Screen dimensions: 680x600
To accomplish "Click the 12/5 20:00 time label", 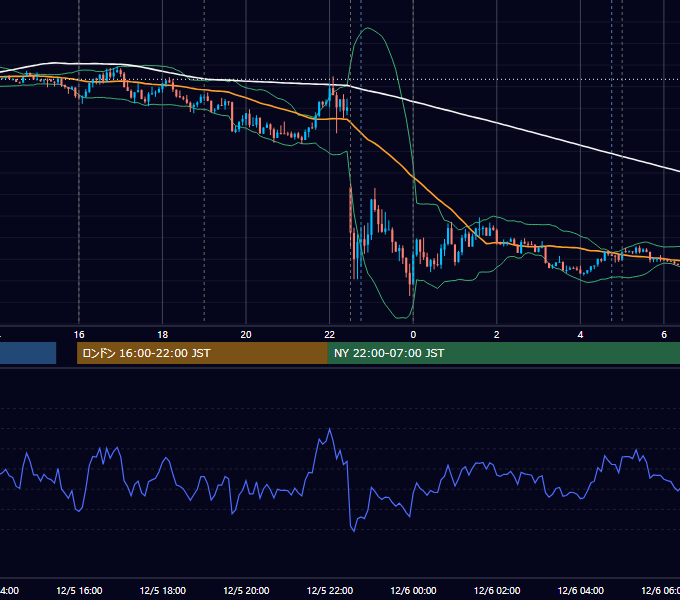I will coord(246,590).
